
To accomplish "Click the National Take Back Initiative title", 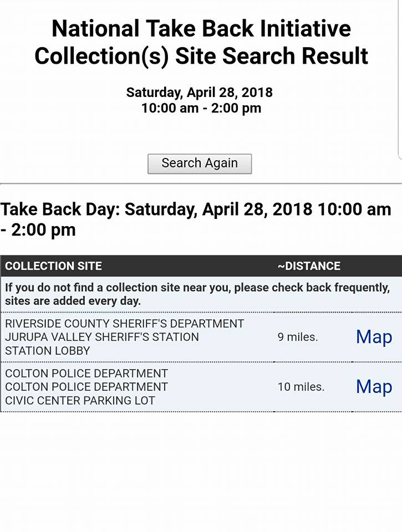I will [201, 28].
